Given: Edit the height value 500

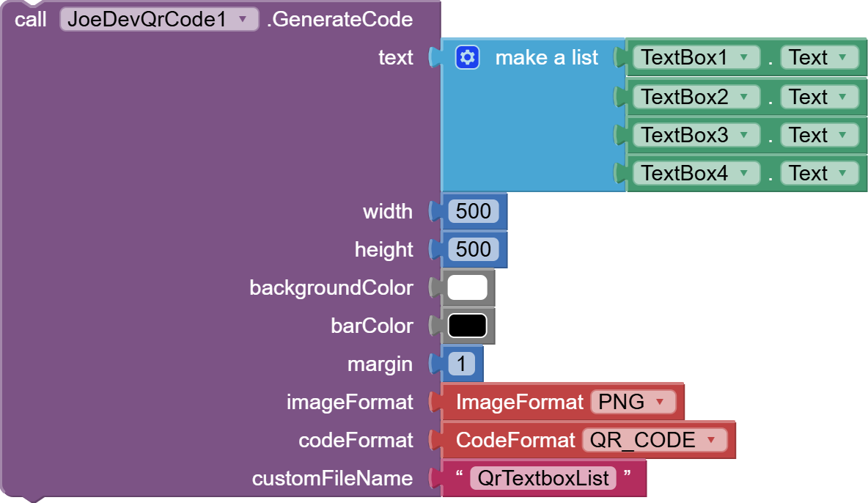Looking at the screenshot, I should pos(473,249).
